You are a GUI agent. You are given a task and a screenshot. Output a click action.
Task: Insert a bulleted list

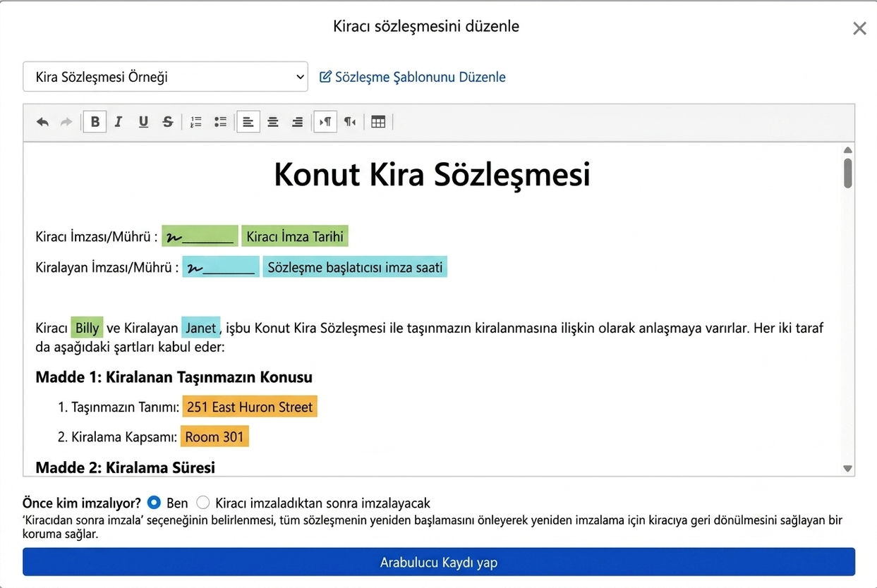click(x=220, y=122)
